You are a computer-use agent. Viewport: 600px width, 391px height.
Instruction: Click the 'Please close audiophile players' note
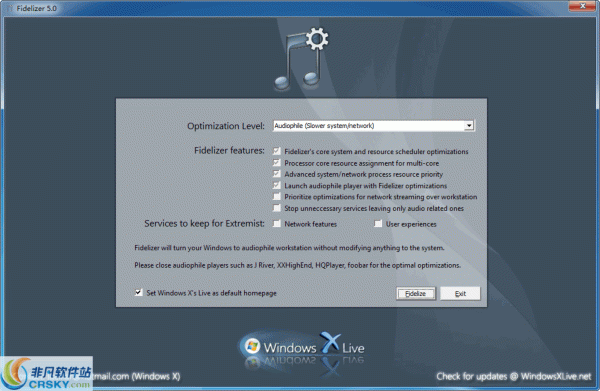(x=297, y=265)
